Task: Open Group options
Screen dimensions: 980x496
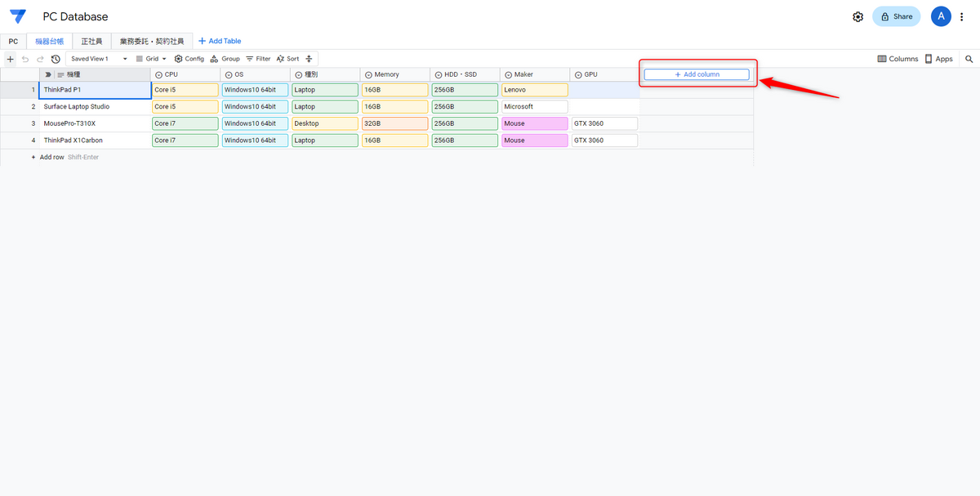Action: click(x=225, y=59)
